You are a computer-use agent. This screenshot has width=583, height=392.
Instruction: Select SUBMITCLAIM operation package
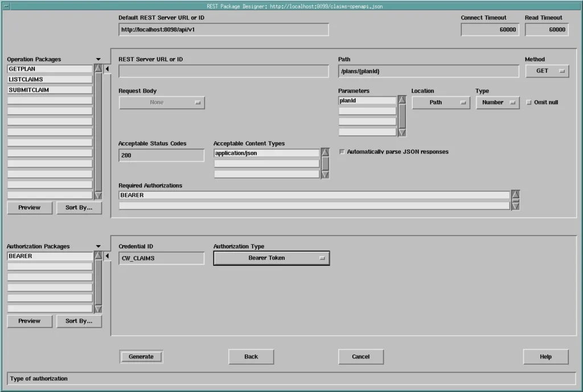tap(50, 90)
